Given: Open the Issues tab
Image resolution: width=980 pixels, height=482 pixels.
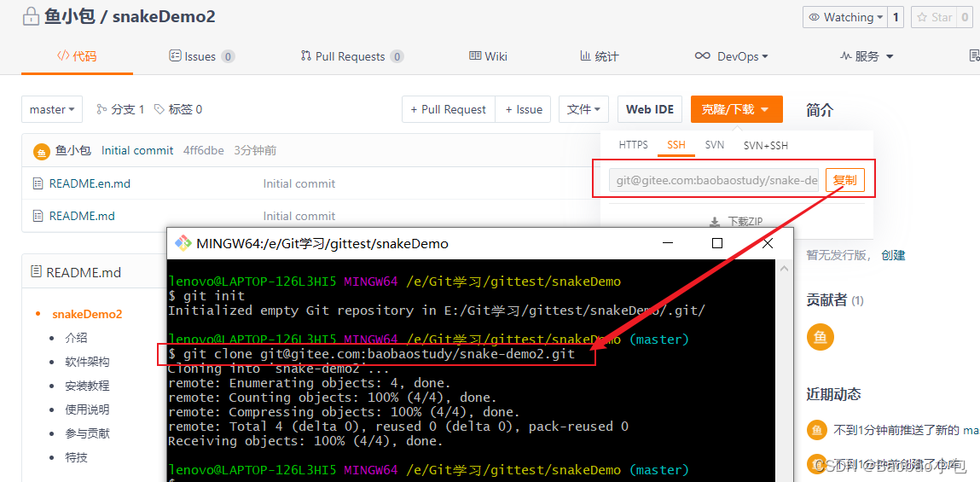Looking at the screenshot, I should (202, 56).
